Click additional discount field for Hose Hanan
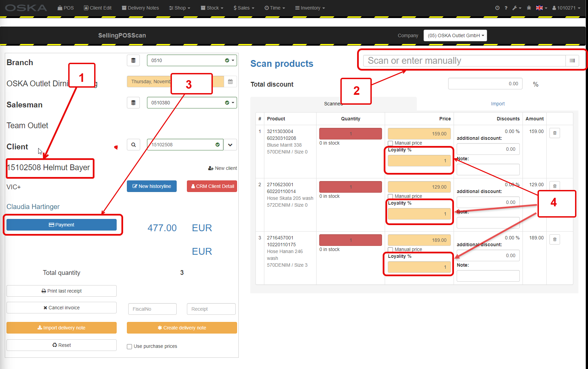 tap(488, 255)
